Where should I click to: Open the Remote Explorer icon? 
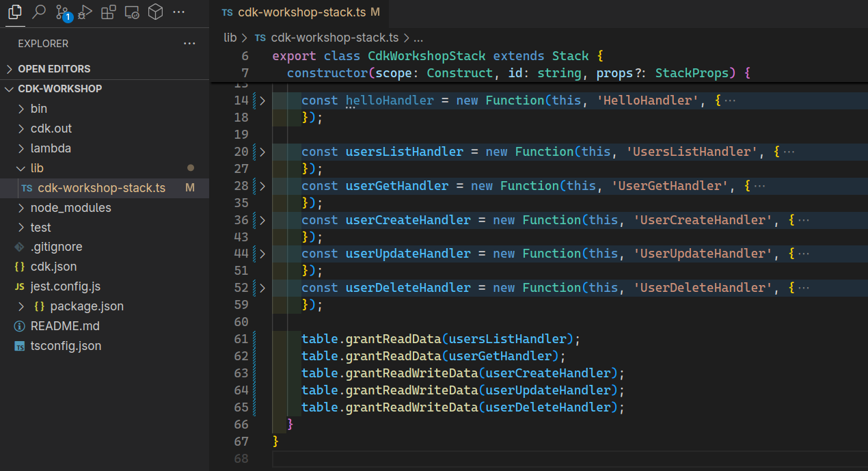[x=132, y=12]
